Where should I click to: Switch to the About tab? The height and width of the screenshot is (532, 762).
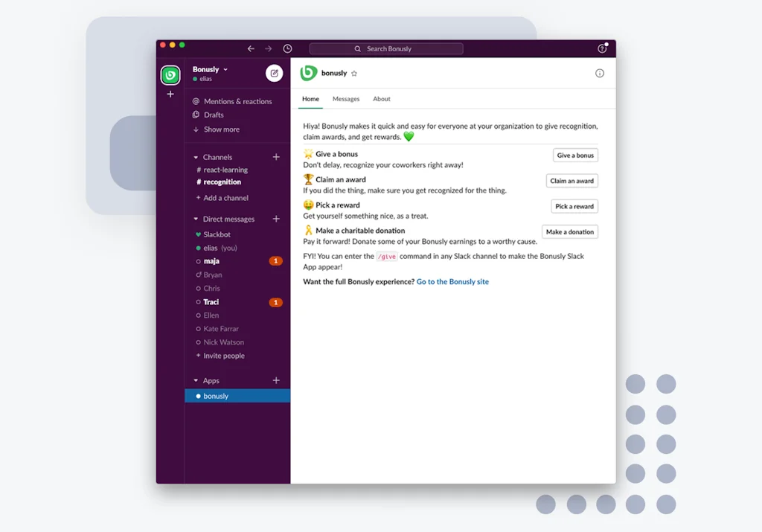point(382,99)
